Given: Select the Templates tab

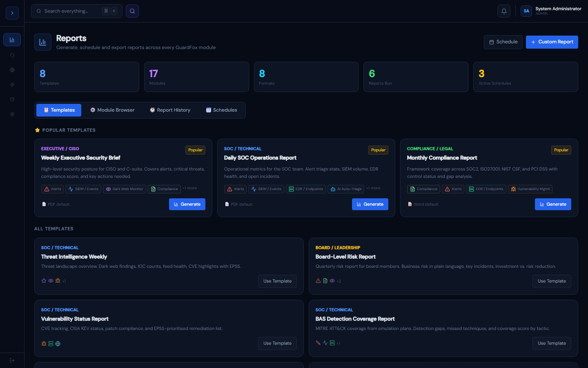Looking at the screenshot, I should 59,110.
